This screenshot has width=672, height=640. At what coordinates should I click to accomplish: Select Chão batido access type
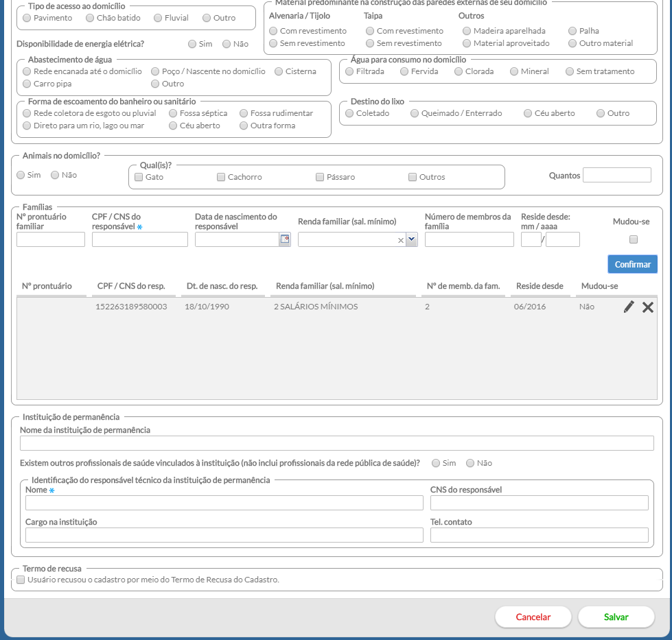pos(90,18)
